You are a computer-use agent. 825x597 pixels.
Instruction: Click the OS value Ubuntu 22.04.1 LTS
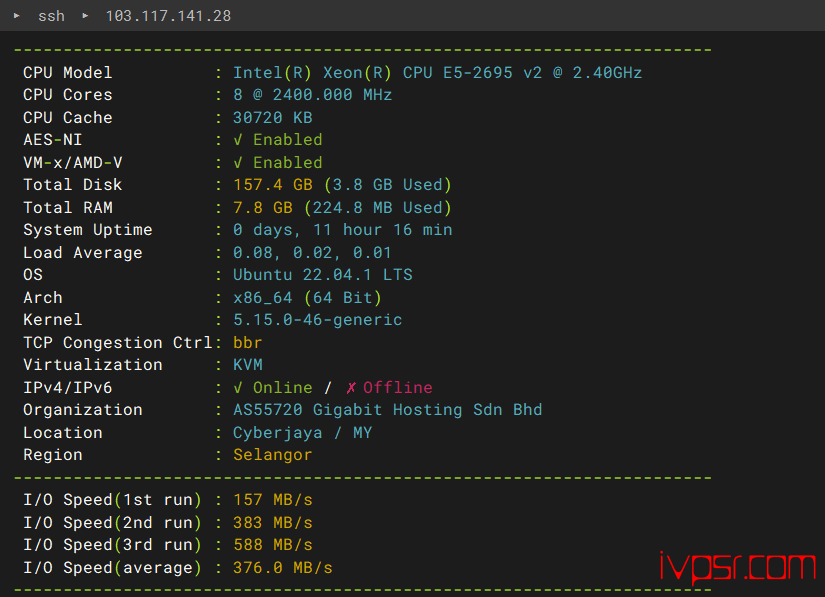pos(323,275)
